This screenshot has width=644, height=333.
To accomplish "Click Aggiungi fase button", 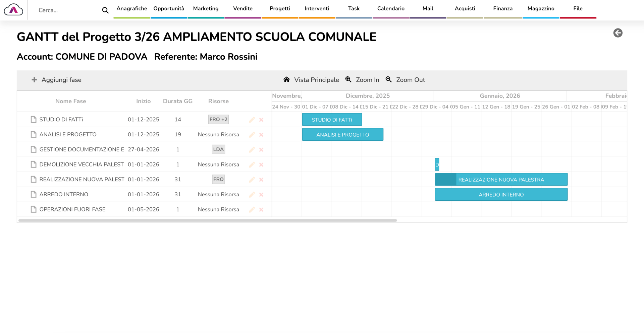I will pos(57,80).
